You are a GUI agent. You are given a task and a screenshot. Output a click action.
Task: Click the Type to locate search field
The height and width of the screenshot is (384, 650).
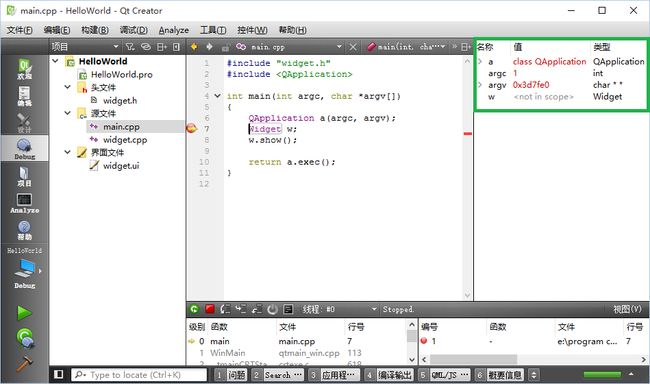pyautogui.click(x=139, y=375)
